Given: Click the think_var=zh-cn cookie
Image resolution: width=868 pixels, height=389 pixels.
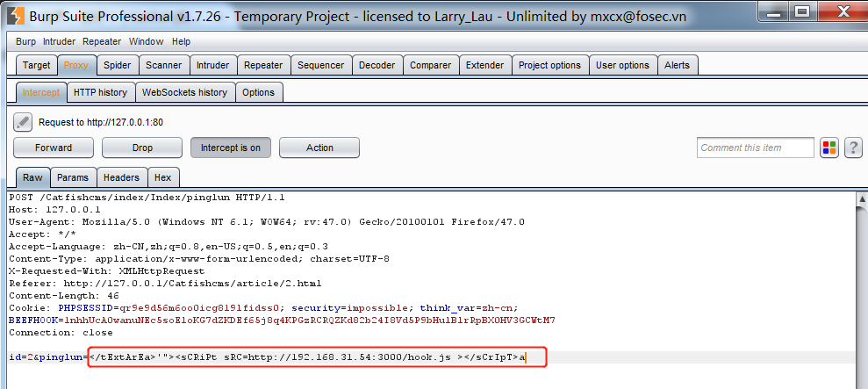Looking at the screenshot, I should point(469,307).
